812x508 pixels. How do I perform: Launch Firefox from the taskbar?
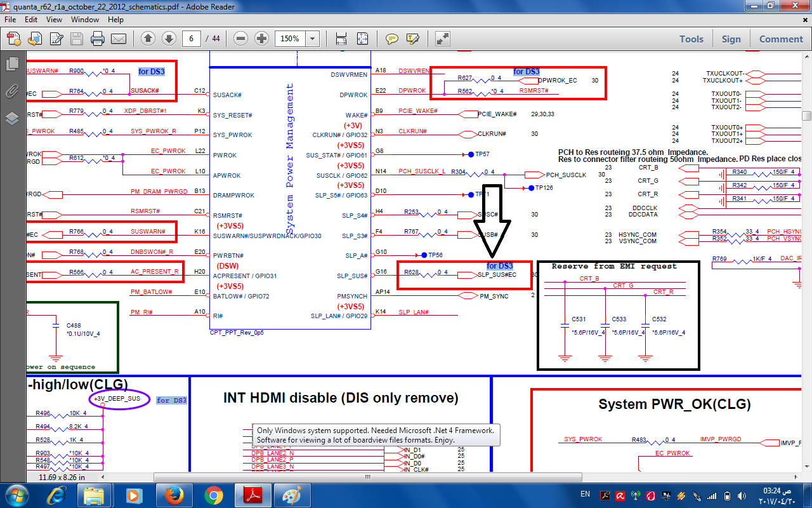[x=173, y=495]
